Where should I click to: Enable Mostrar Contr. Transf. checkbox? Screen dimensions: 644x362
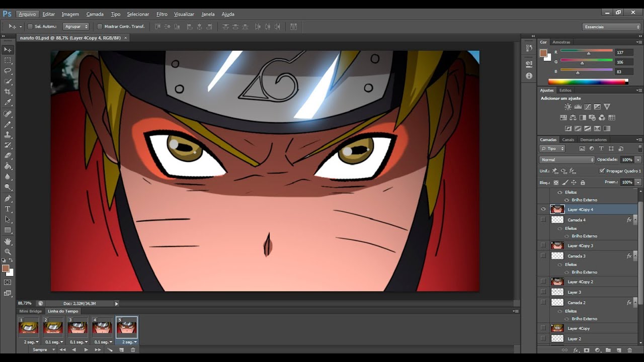coord(100,27)
